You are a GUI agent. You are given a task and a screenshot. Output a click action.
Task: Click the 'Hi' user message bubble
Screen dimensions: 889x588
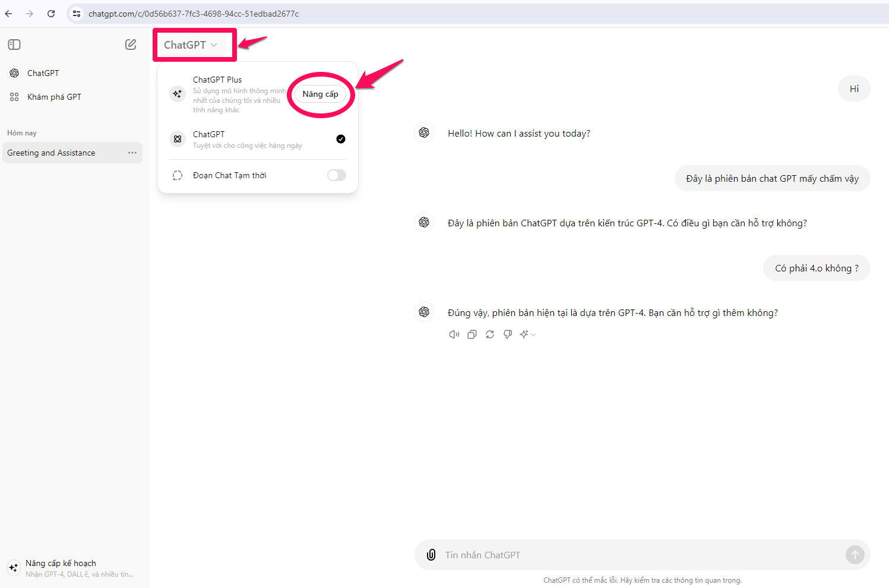tap(854, 88)
